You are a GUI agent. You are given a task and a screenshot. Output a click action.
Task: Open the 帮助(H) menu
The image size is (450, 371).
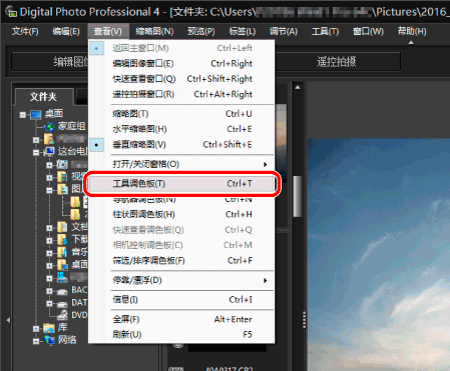412,31
